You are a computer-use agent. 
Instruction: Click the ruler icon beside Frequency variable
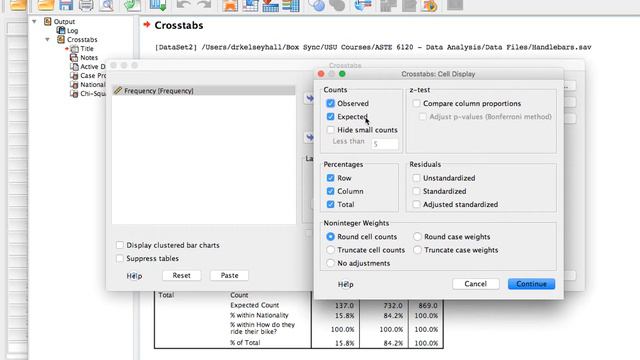pos(118,90)
